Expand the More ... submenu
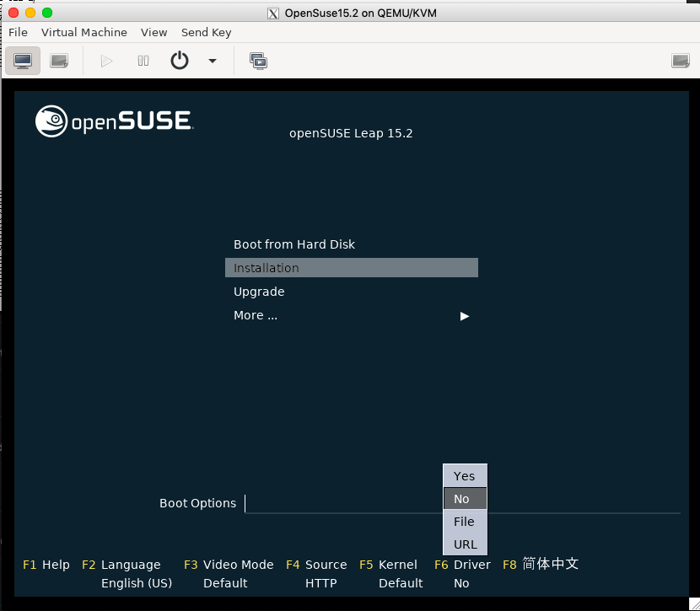Viewport: 700px width, 611px height. [352, 316]
